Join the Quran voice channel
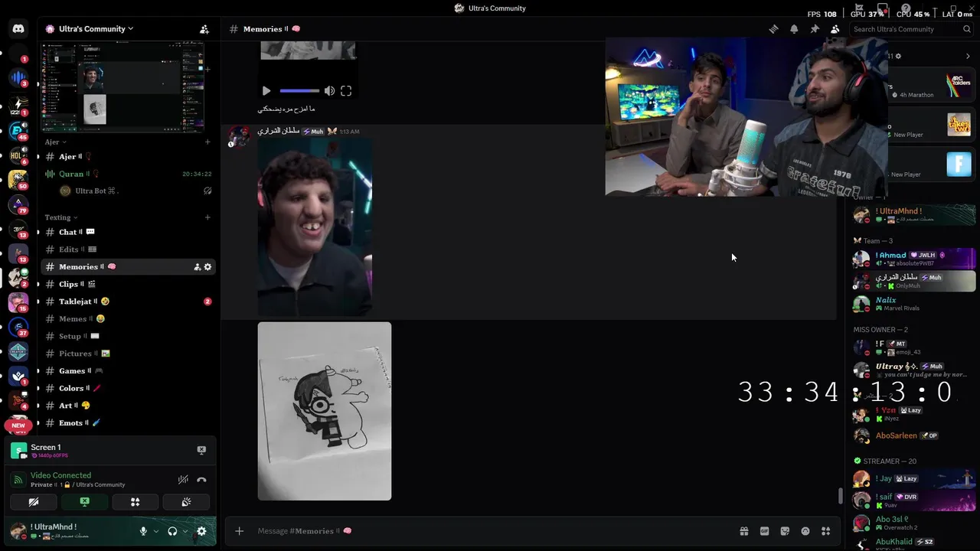980x551 pixels. click(x=128, y=174)
